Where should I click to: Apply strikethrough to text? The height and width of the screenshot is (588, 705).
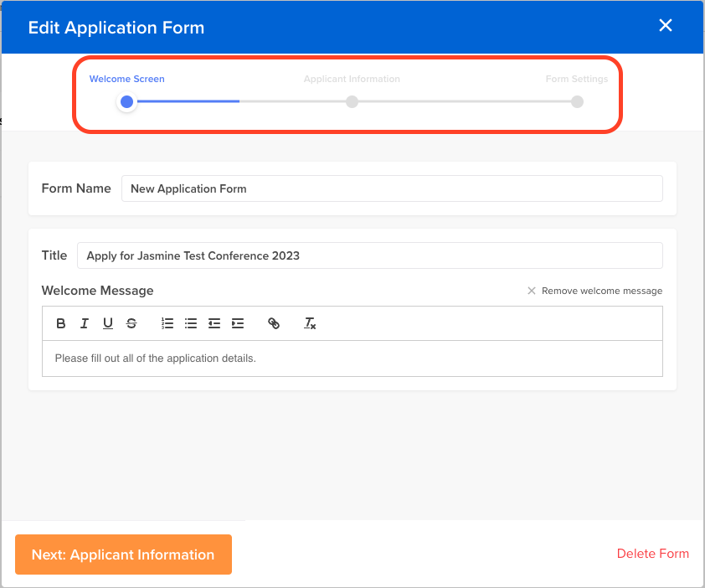click(131, 323)
